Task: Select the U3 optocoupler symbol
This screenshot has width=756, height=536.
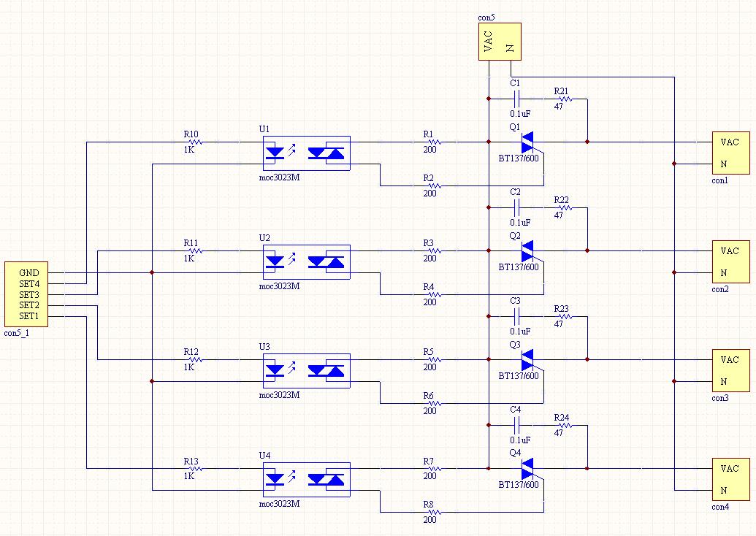Action: pos(307,371)
